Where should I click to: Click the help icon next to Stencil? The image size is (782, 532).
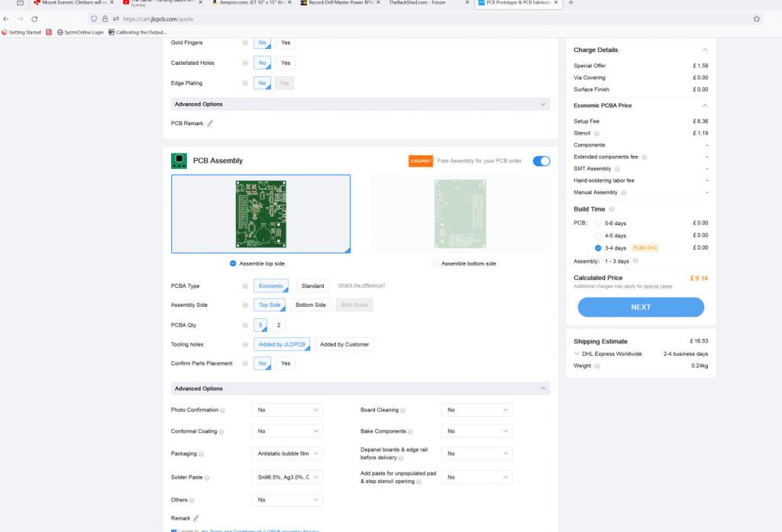pyautogui.click(x=596, y=133)
